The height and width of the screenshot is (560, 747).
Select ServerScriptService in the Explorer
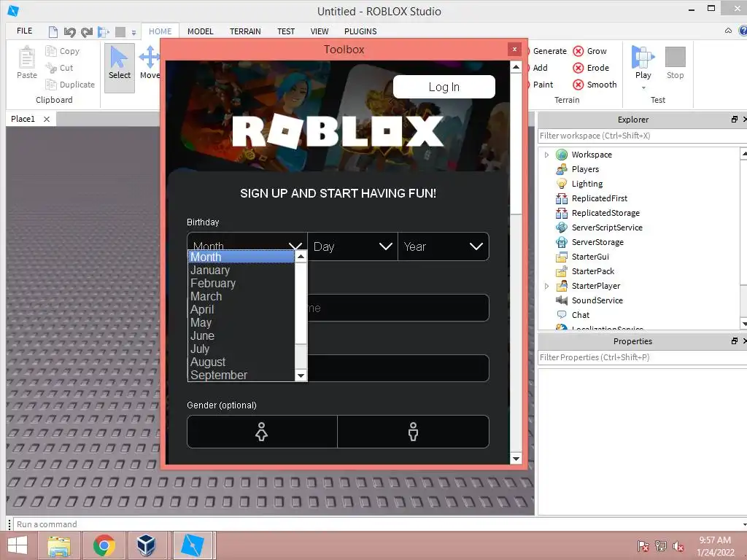click(606, 227)
